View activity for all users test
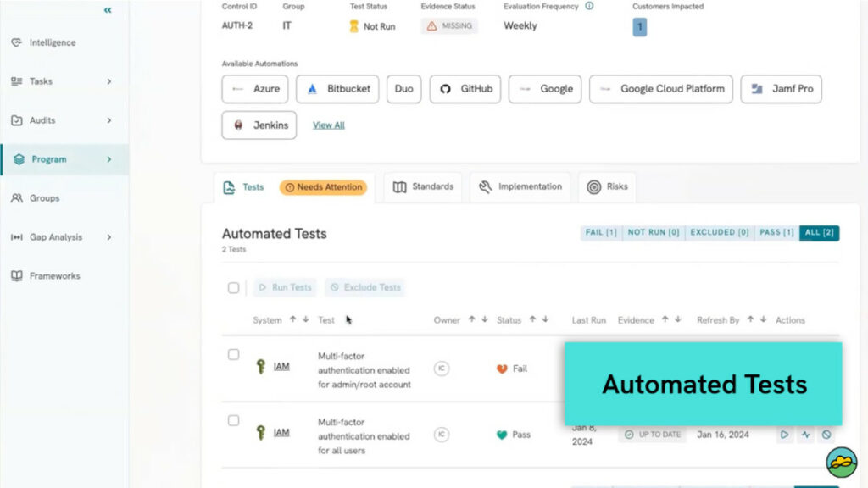Viewport: 868px width, 488px height. pos(805,435)
